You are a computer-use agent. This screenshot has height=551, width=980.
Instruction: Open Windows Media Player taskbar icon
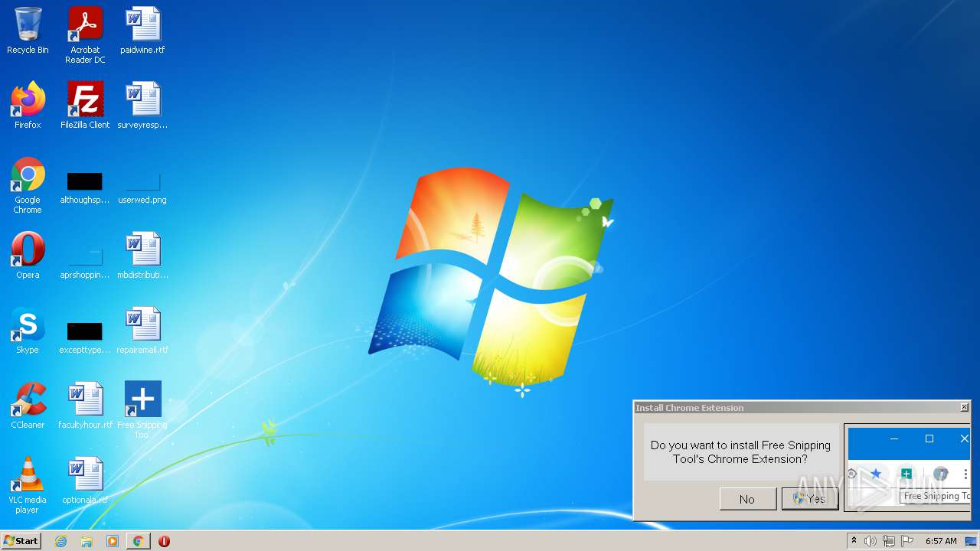point(113,541)
